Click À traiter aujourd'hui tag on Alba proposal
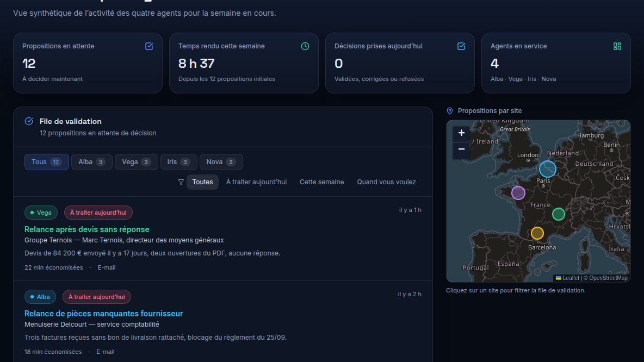 click(x=96, y=297)
